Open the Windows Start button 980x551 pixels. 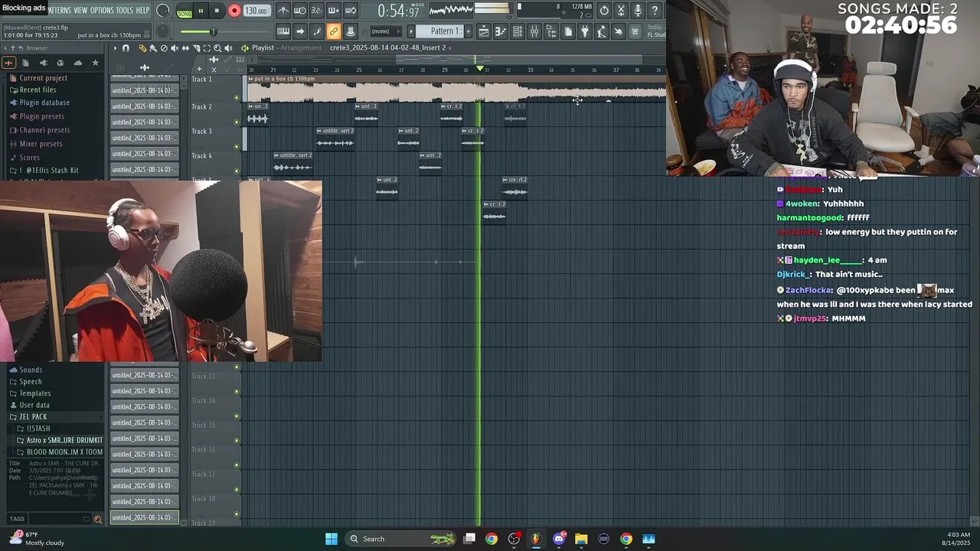click(332, 539)
